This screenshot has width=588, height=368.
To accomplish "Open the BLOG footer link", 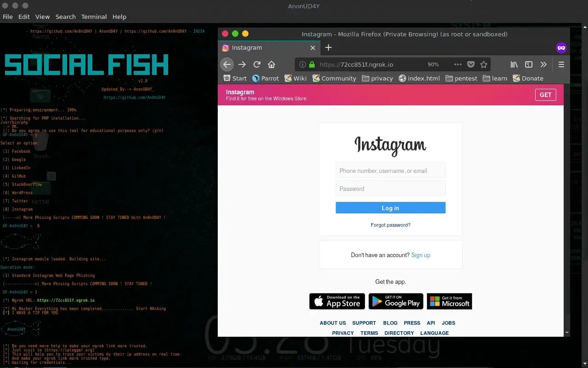I will [x=390, y=323].
